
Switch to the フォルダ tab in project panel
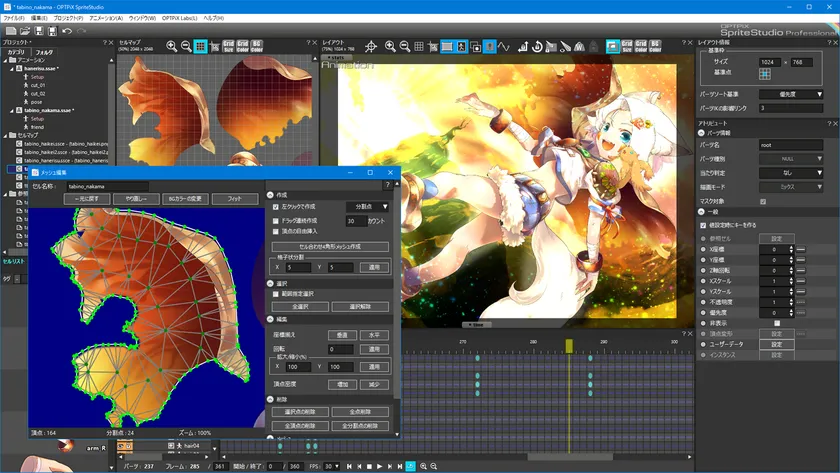pyautogui.click(x=44, y=51)
